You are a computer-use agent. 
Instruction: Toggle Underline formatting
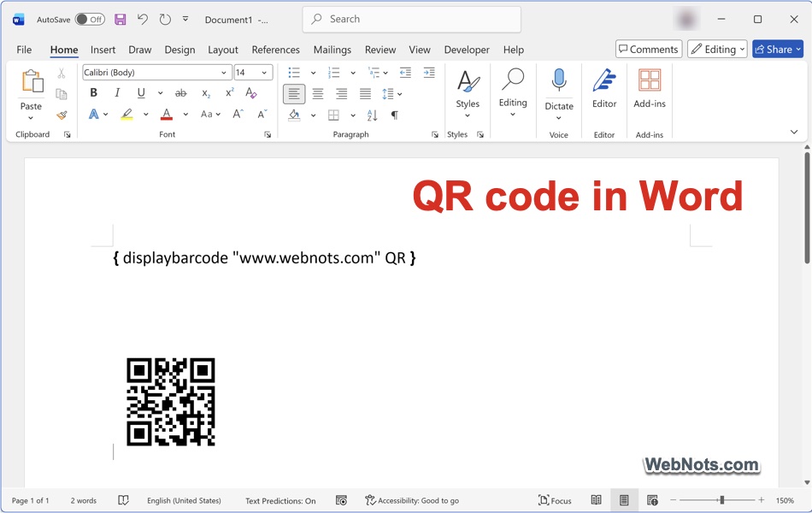(x=141, y=92)
